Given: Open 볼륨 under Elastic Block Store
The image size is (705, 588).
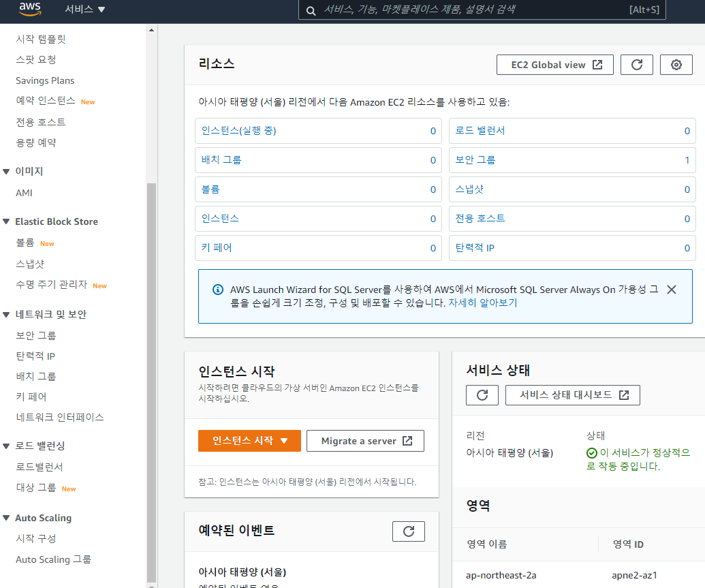Looking at the screenshot, I should 25,243.
